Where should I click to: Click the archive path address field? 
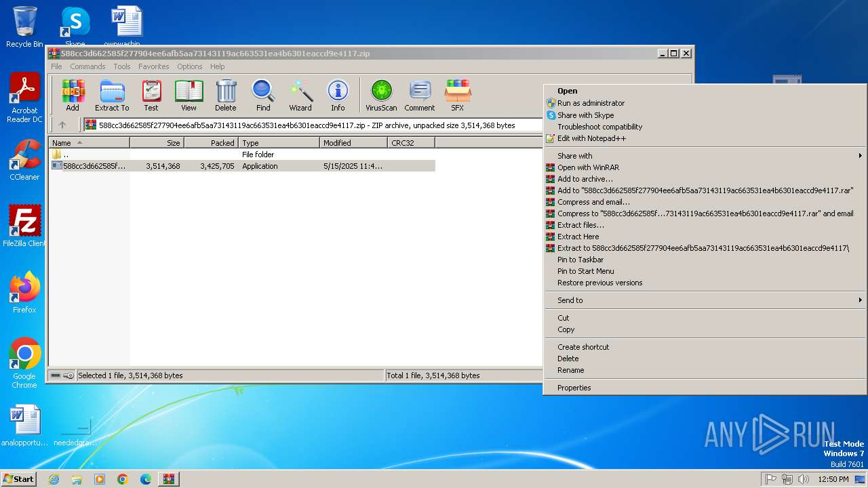tap(313, 125)
